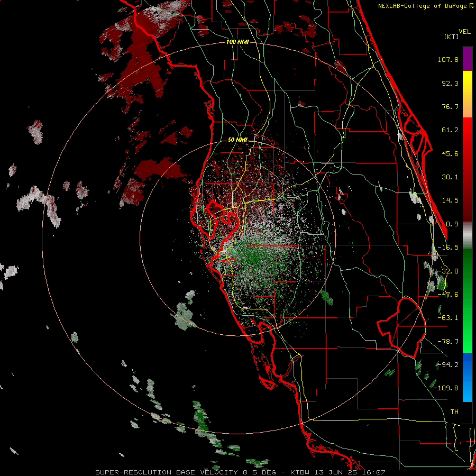Click the 30.1 velocity scale value
Screen dimensions: 476x476
(x=450, y=177)
